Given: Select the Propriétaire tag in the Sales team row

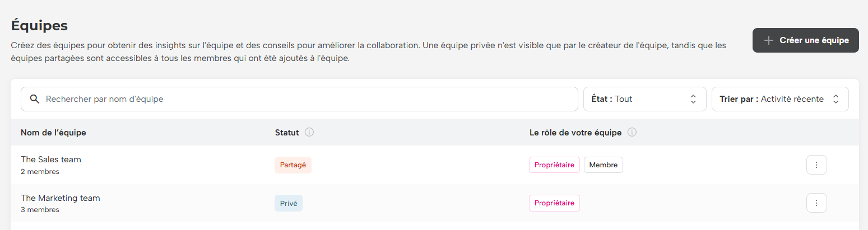Looking at the screenshot, I should point(554,165).
